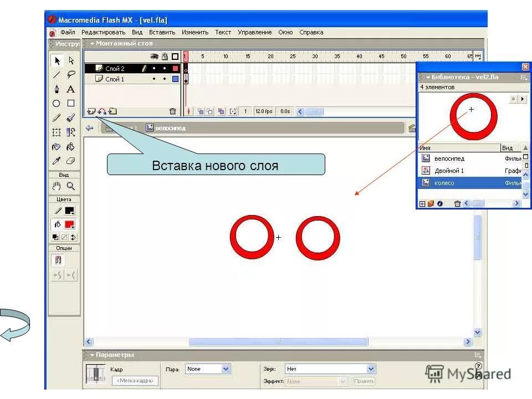Insert a layer folder
Viewport: 532px width, 399px height.
pyautogui.click(x=112, y=111)
